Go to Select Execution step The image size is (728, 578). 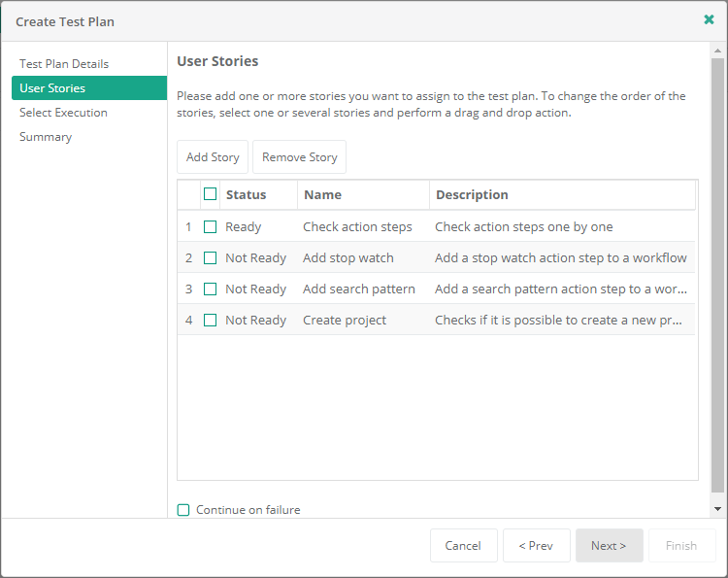click(x=63, y=113)
